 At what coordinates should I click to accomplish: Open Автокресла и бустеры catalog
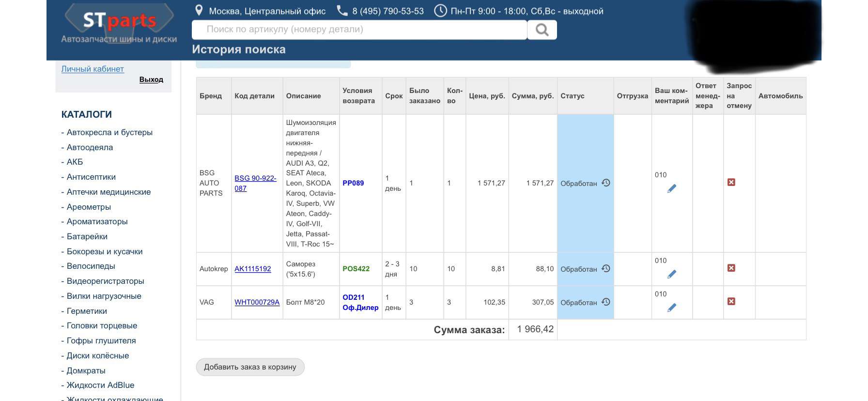point(109,132)
